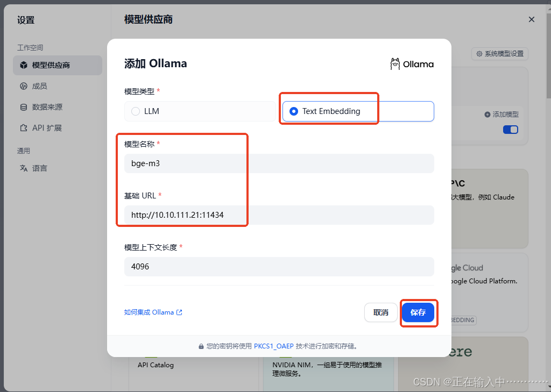Screen dimensions: 551x392
Task: Edit the context length field 4096
Action: coord(279,267)
